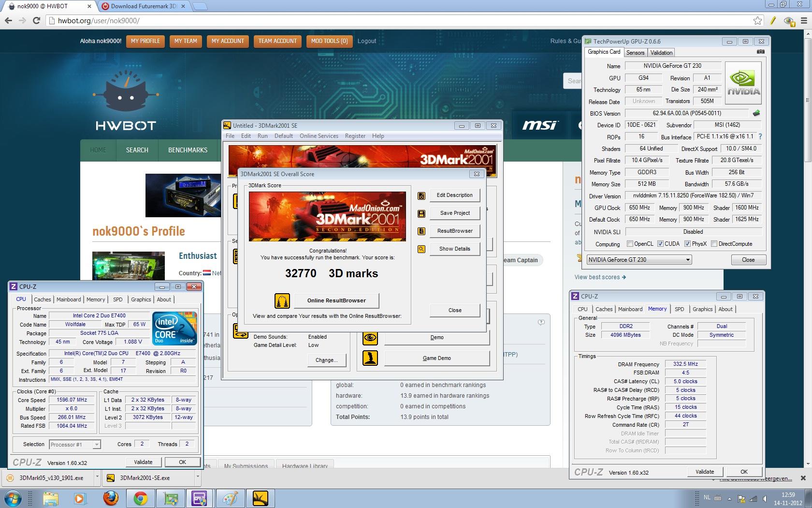The width and height of the screenshot is (812, 508).
Task: Toggle the PhysX checkbox in GPU-Z
Action: pos(687,244)
